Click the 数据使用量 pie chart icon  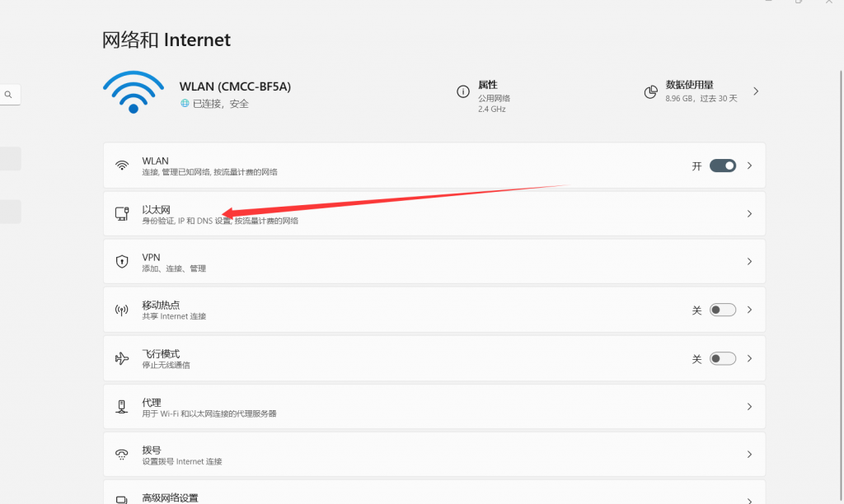pyautogui.click(x=650, y=91)
